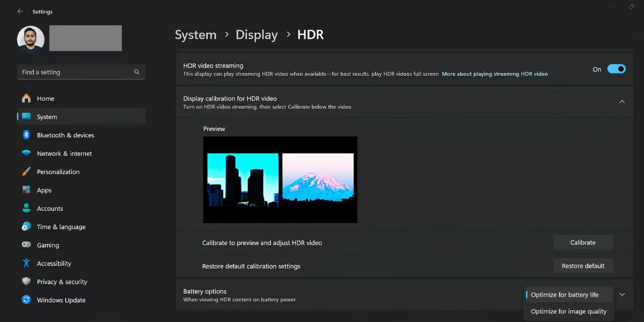The image size is (644, 322).
Task: Toggle HDR video streaming off
Action: click(x=616, y=69)
